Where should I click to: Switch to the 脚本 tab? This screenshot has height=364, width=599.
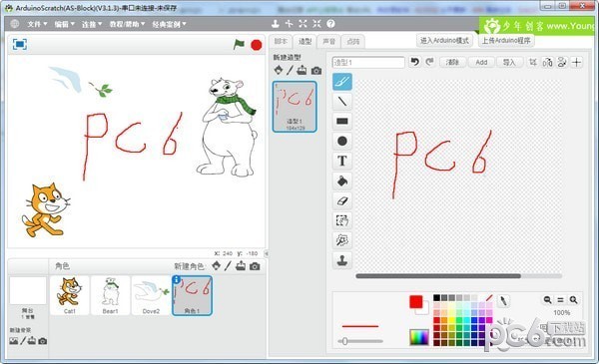click(x=281, y=41)
